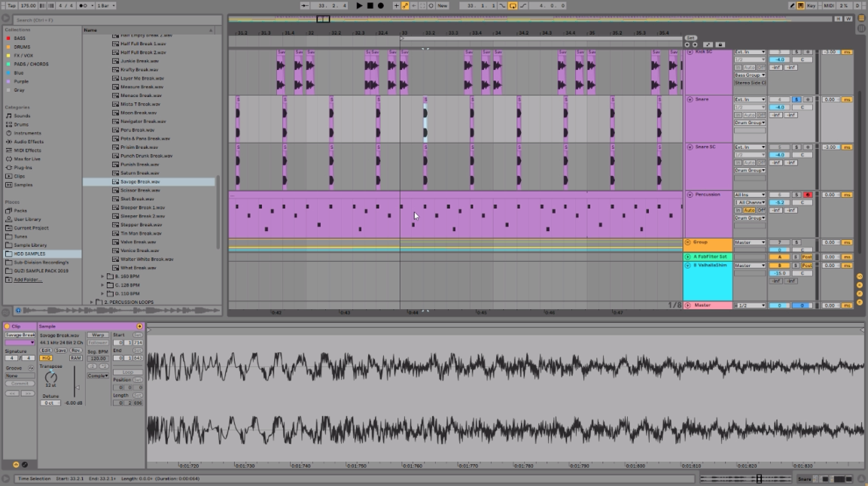Expand the C. 128 BPM folder

click(x=102, y=285)
